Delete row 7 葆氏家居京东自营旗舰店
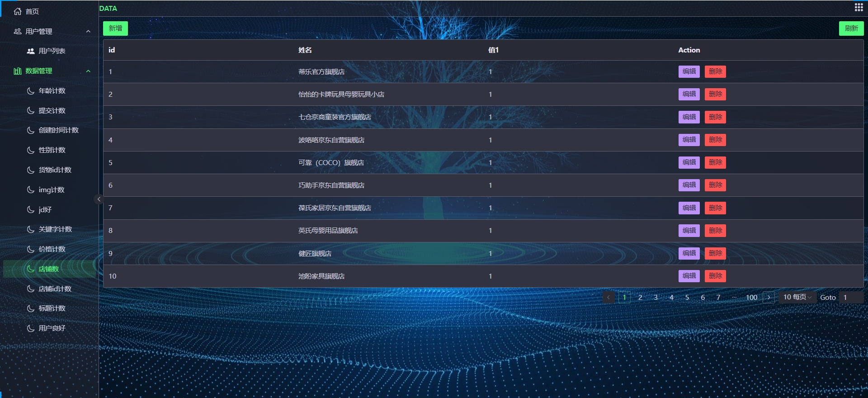This screenshot has width=868, height=398. point(715,208)
